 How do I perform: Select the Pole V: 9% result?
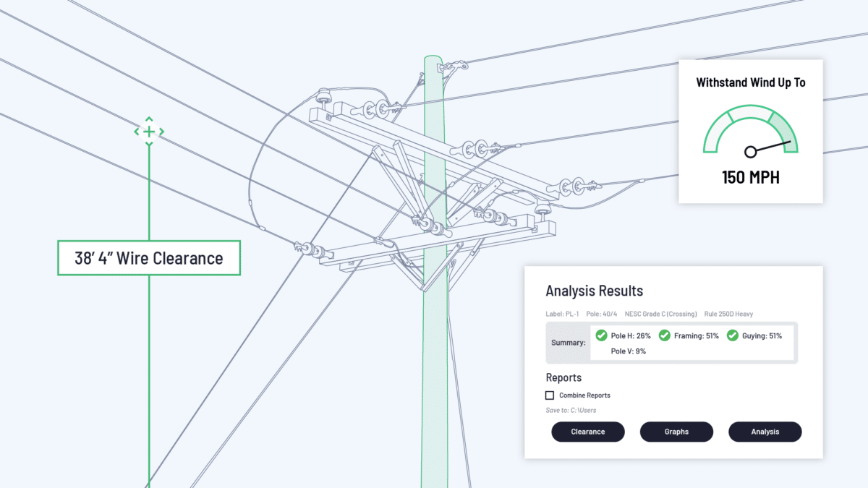tap(628, 351)
